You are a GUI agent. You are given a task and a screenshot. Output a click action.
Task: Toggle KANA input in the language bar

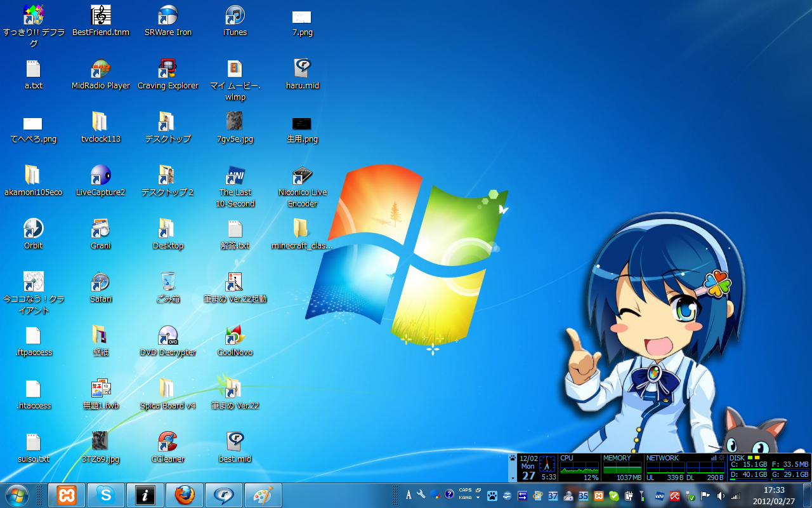coord(465,498)
